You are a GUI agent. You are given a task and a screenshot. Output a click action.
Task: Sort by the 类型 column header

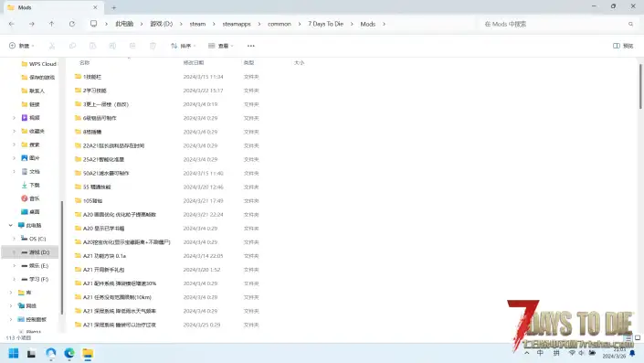coord(248,63)
